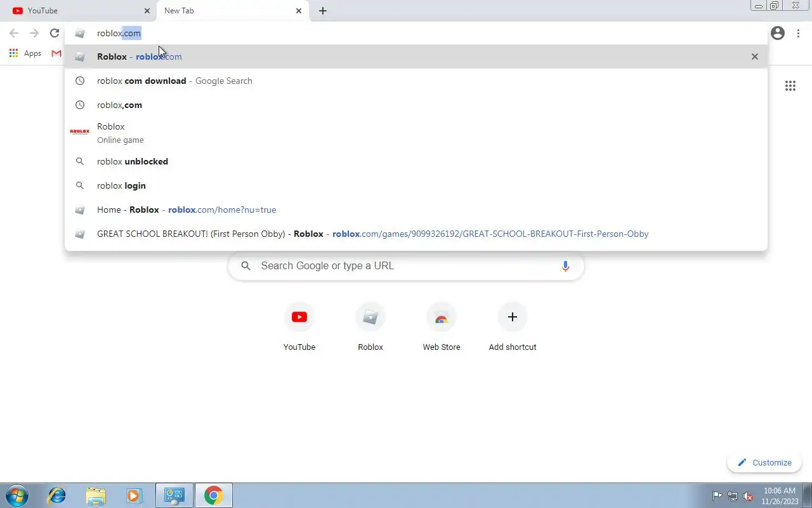Open the network status tray icon
Viewport: 812px width, 508px height.
coord(733,496)
